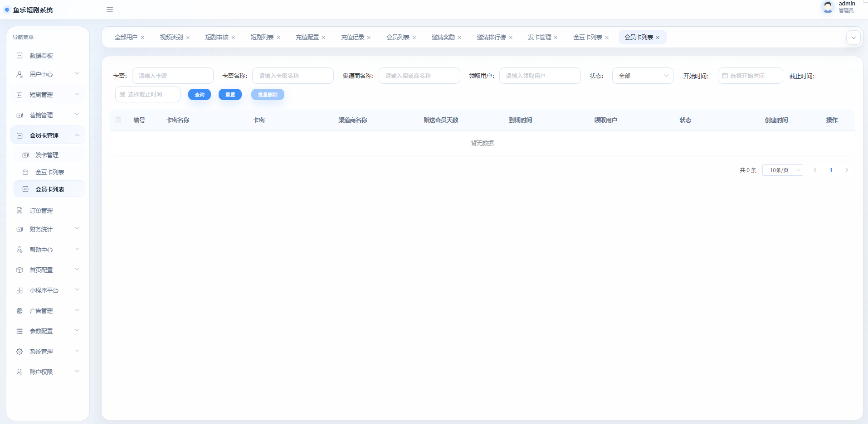Click the 广告管理 globe icon
Screen dimensions: 868x424
click(20, 311)
